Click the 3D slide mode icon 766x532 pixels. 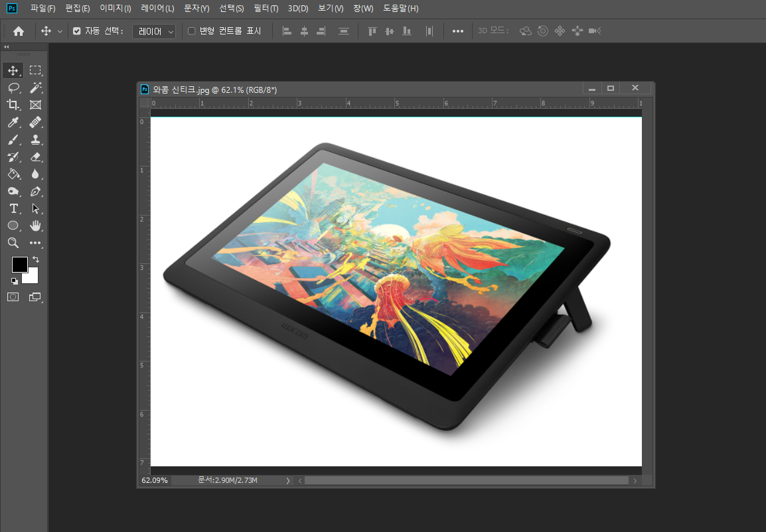point(577,31)
